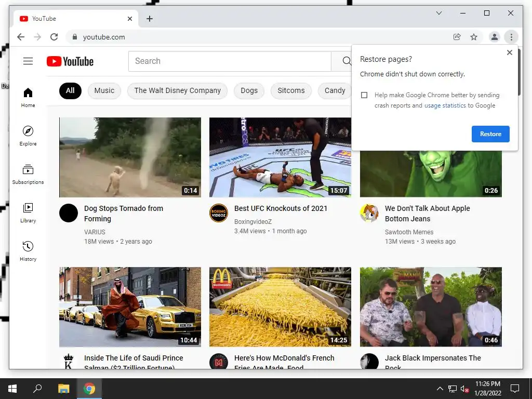Screen dimensions: 532x399
Task: Select the All filter chip
Action: pyautogui.click(x=70, y=90)
